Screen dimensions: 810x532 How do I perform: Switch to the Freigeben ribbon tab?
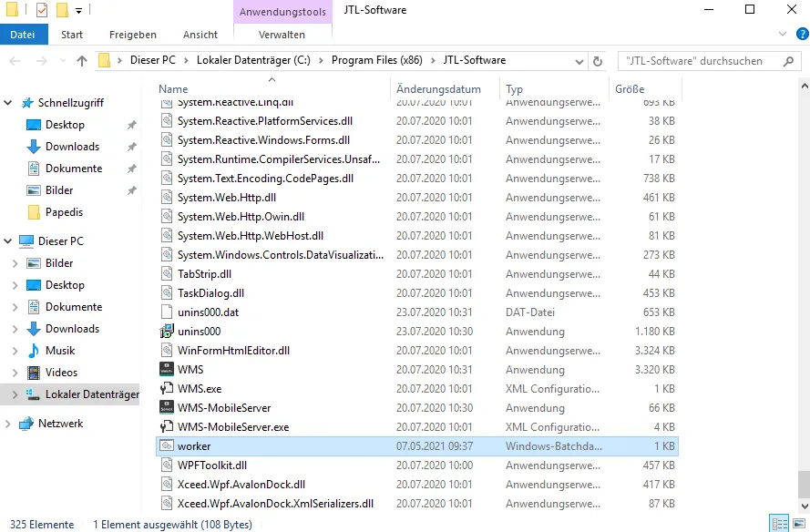tap(133, 35)
